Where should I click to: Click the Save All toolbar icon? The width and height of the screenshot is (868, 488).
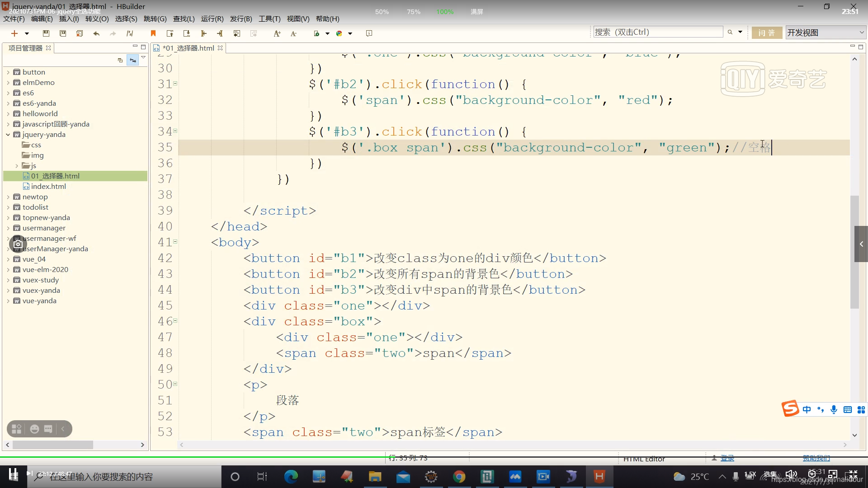[x=80, y=33]
